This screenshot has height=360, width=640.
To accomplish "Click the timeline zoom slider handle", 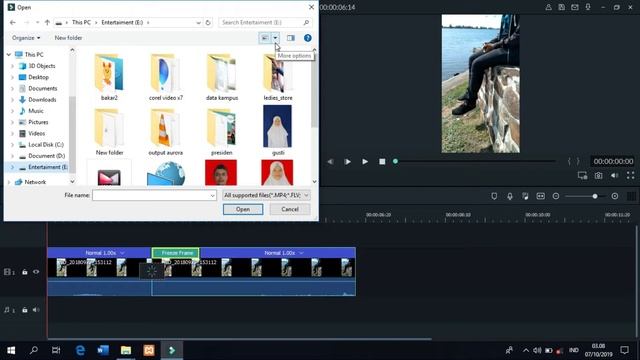I will [x=595, y=196].
